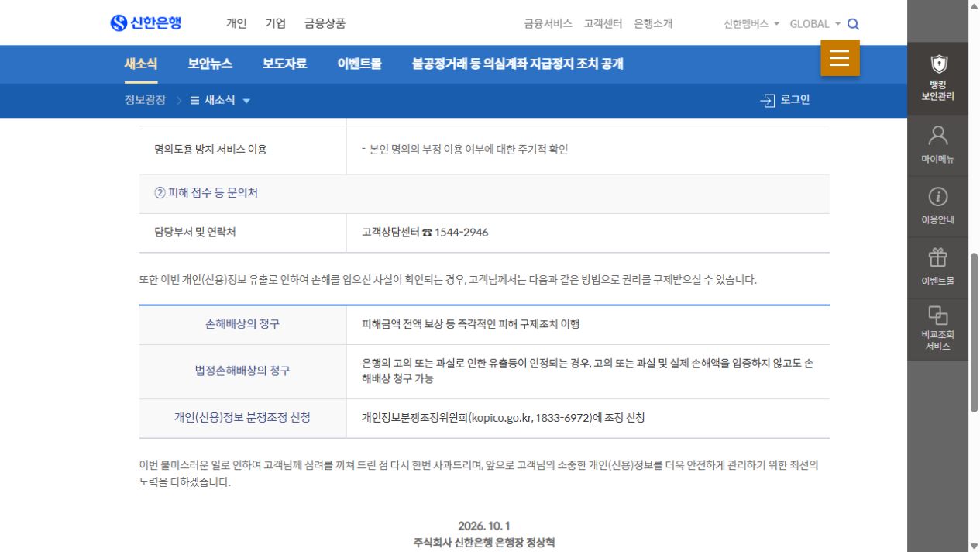The width and height of the screenshot is (980, 552).
Task: Go to 금융서비스 link
Action: tap(548, 24)
